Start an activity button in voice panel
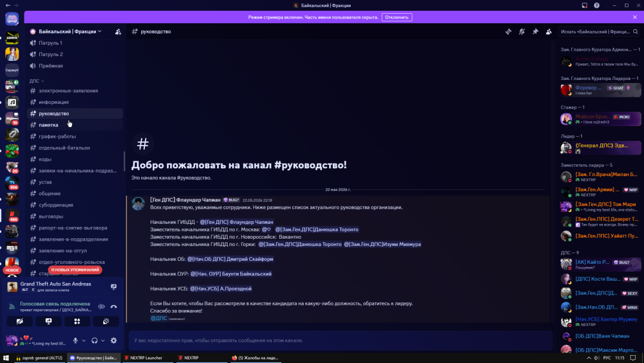Screen dimensions: 644x363 pyautogui.click(x=77, y=321)
